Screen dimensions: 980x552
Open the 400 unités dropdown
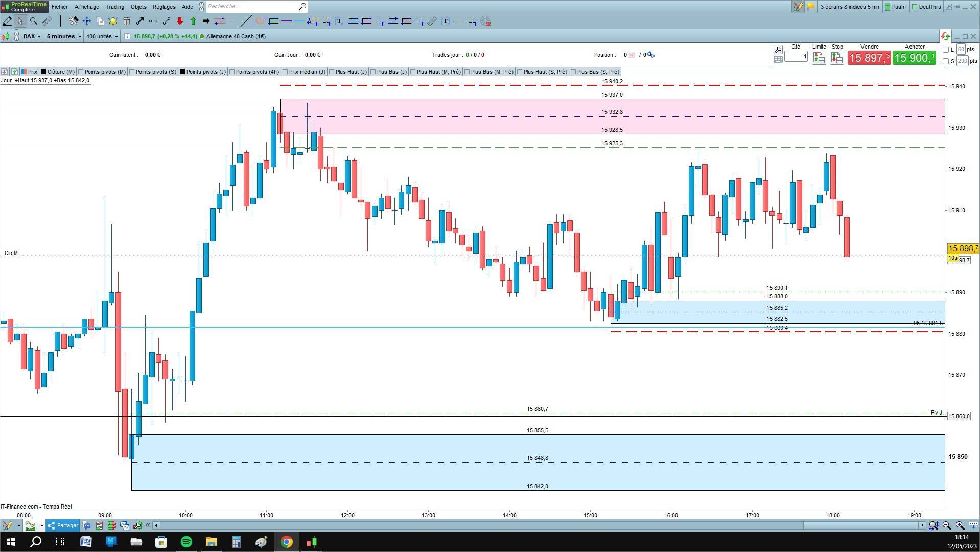pos(102,36)
